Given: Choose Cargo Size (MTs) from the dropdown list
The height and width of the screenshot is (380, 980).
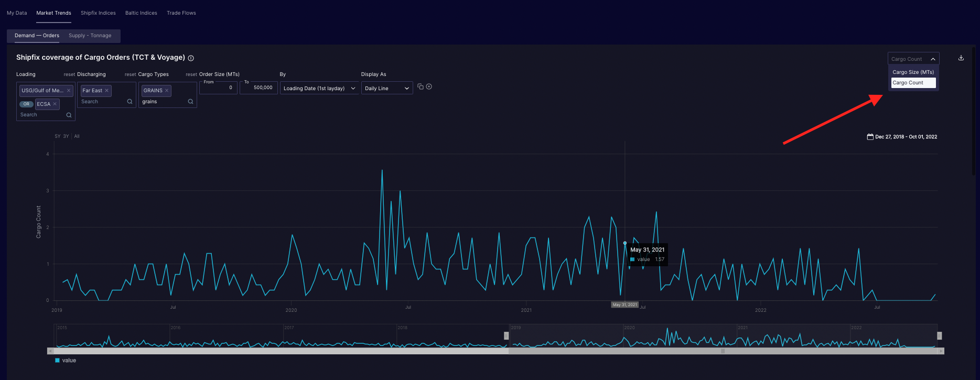Looking at the screenshot, I should (x=913, y=72).
